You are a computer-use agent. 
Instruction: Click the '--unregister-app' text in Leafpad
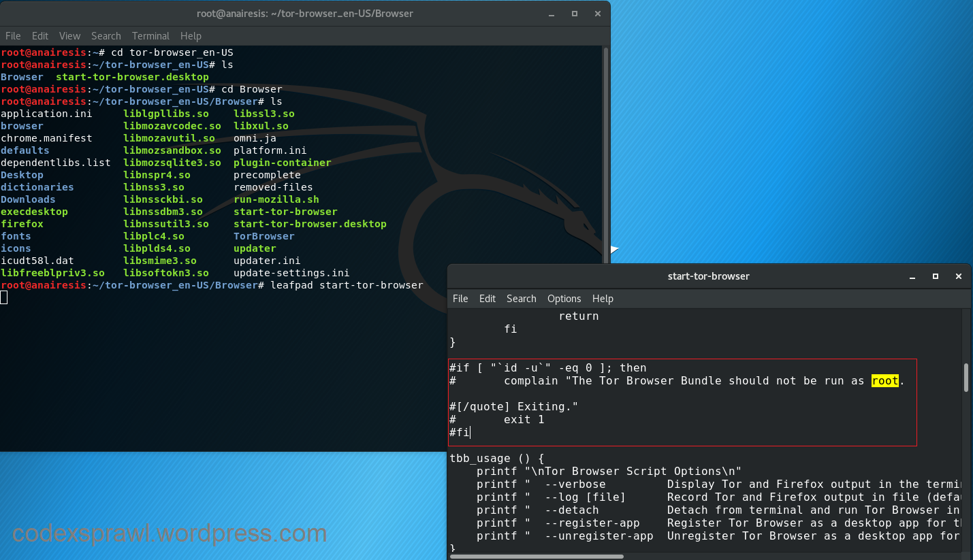pyautogui.click(x=599, y=536)
